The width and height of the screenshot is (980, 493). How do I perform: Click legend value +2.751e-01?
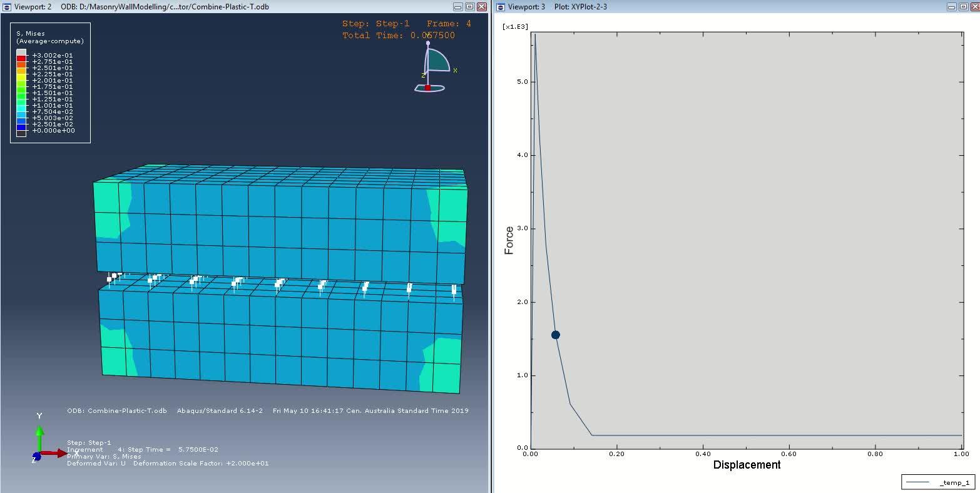53,61
